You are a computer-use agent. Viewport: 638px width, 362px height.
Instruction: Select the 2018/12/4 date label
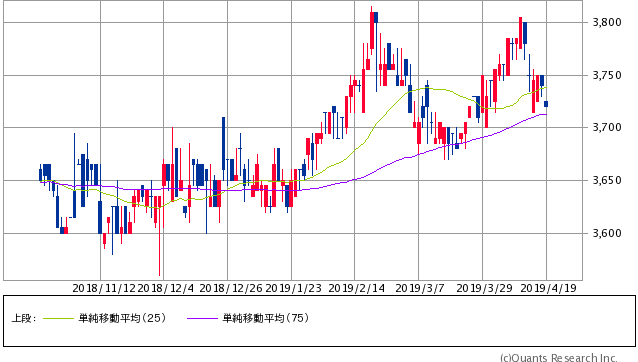pyautogui.click(x=166, y=288)
